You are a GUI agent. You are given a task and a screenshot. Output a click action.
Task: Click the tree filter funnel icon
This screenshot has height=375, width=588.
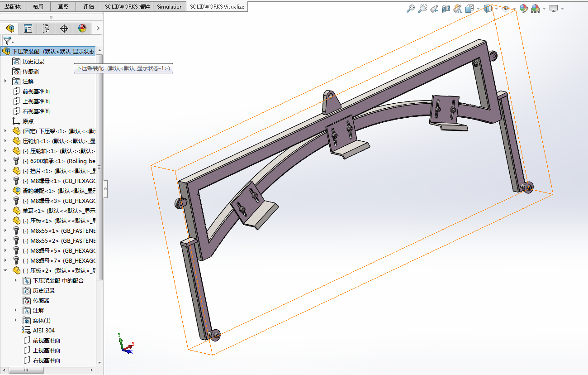pyautogui.click(x=7, y=41)
